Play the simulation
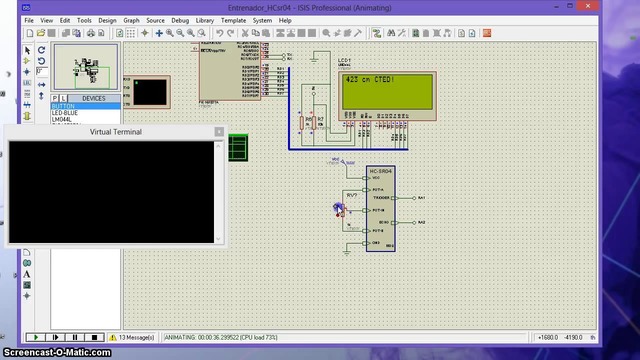This screenshot has height=360, width=640. click(x=36, y=337)
